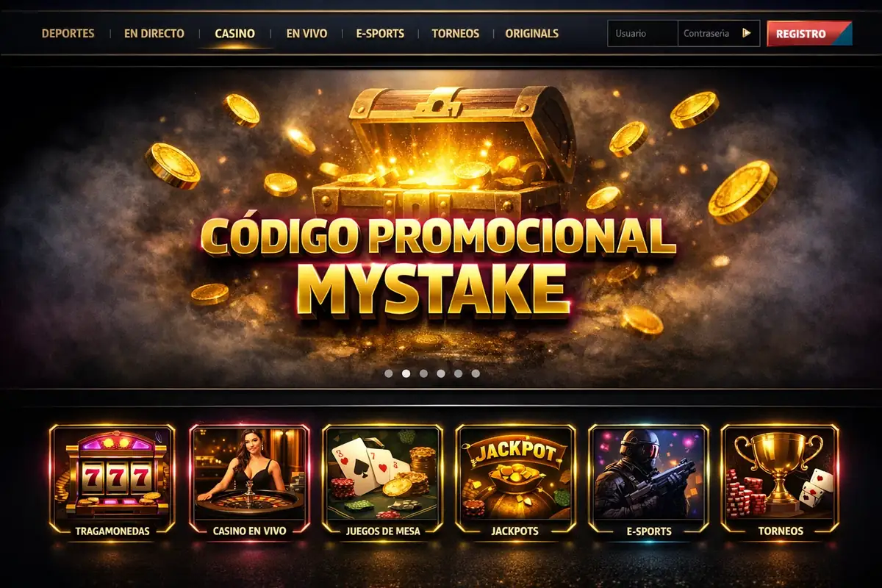Select the Juegos de Mesa cards tile
This screenshot has width=882, height=588.
[382, 478]
